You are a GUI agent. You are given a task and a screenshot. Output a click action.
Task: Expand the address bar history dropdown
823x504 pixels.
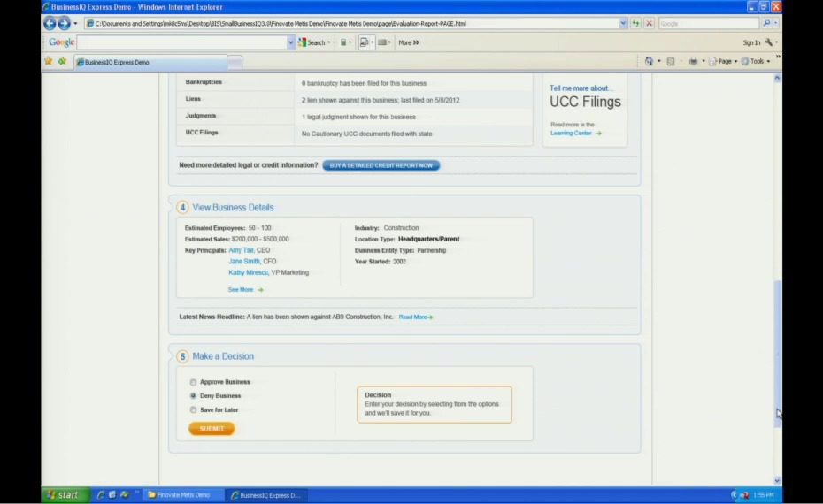623,24
